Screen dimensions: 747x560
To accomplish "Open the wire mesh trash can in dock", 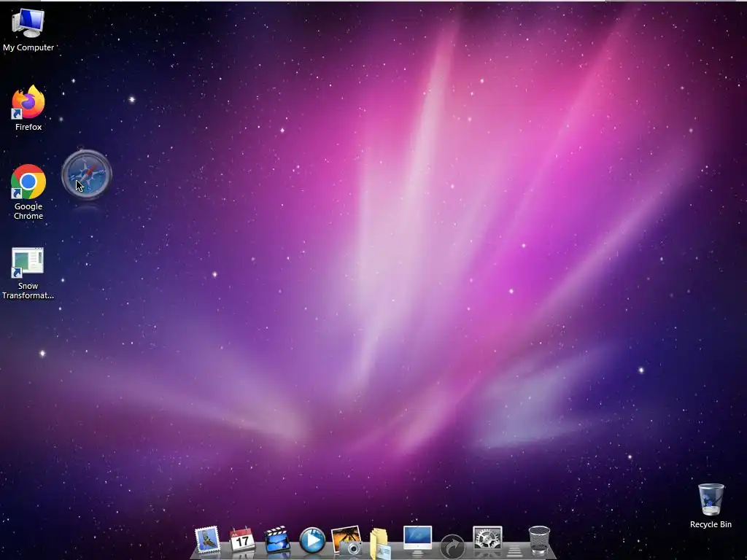I will coord(539,540).
